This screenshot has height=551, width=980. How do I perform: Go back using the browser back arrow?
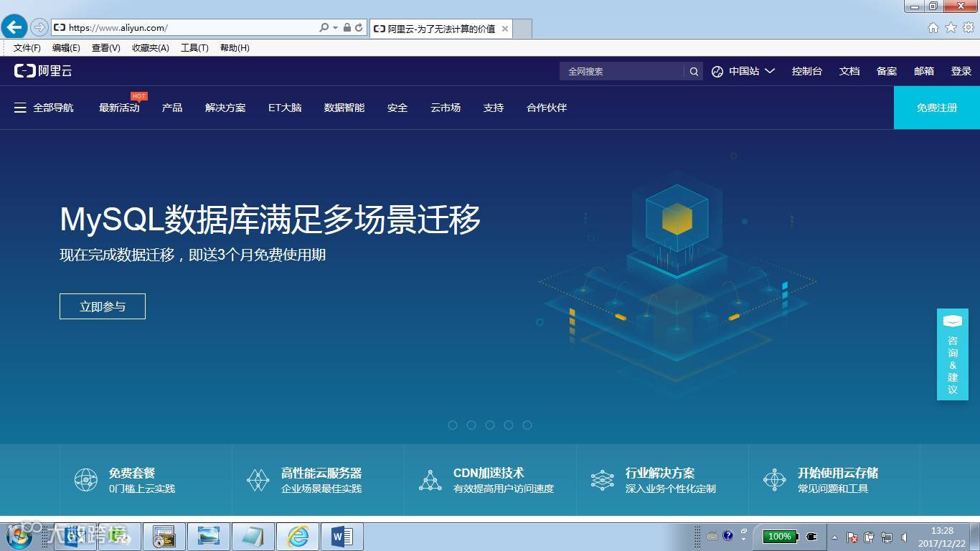14,27
